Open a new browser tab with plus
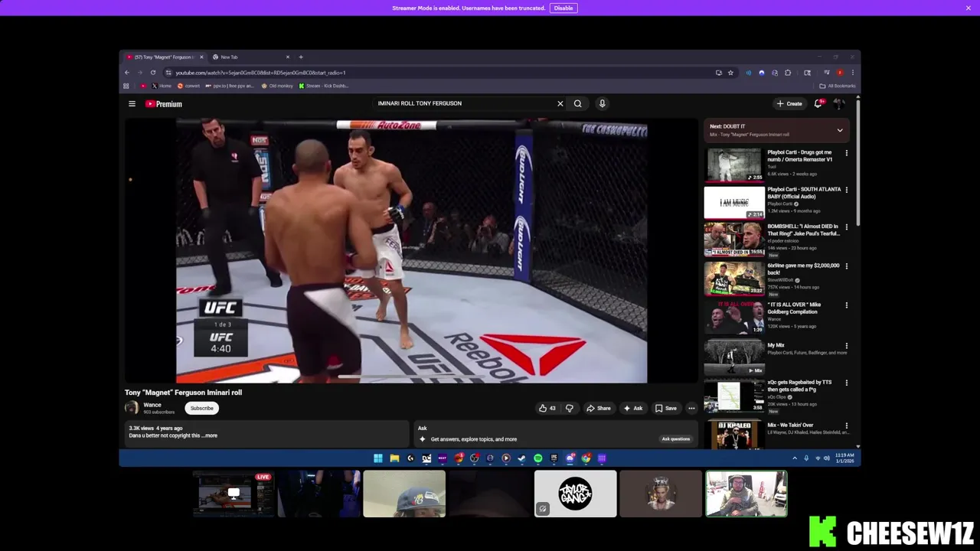This screenshot has width=980, height=551. tap(301, 57)
